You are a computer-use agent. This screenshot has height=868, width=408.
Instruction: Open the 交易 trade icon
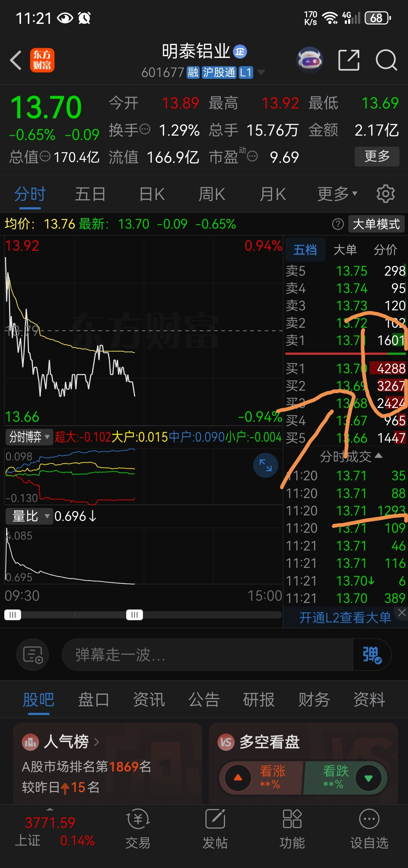click(x=138, y=829)
